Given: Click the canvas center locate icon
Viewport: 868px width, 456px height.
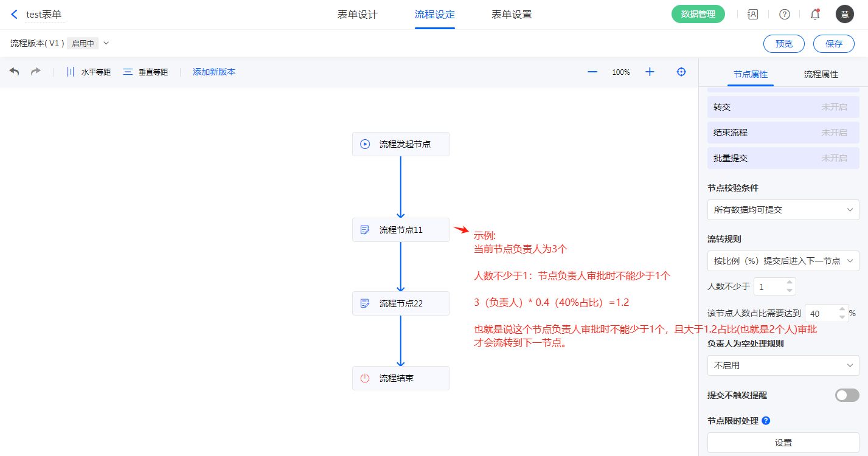Looking at the screenshot, I should click(x=681, y=72).
